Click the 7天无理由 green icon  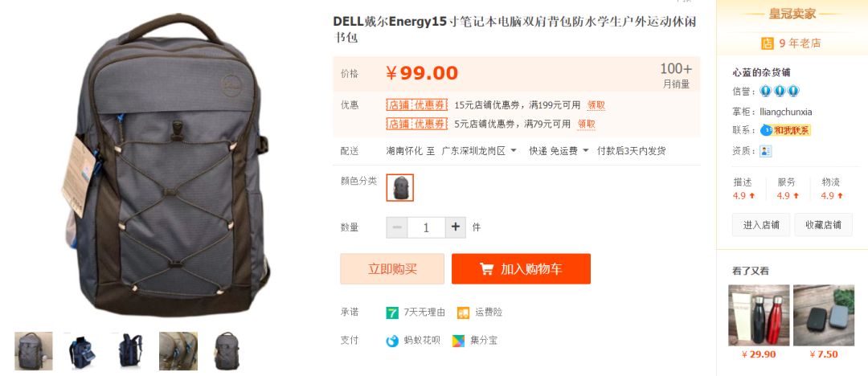392,313
